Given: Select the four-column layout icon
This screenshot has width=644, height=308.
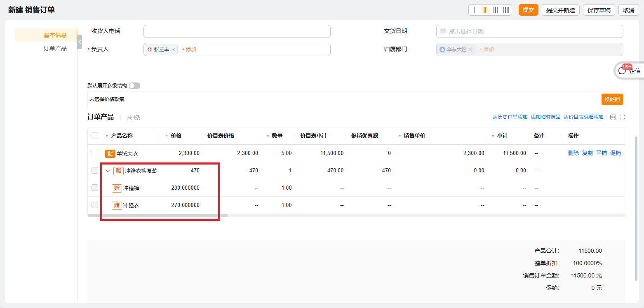Looking at the screenshot, I should tap(506, 10).
